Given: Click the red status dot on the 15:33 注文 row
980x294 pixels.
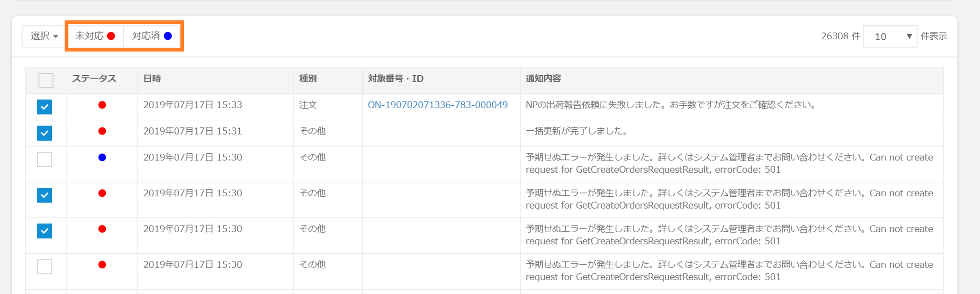Looking at the screenshot, I should tap(102, 105).
